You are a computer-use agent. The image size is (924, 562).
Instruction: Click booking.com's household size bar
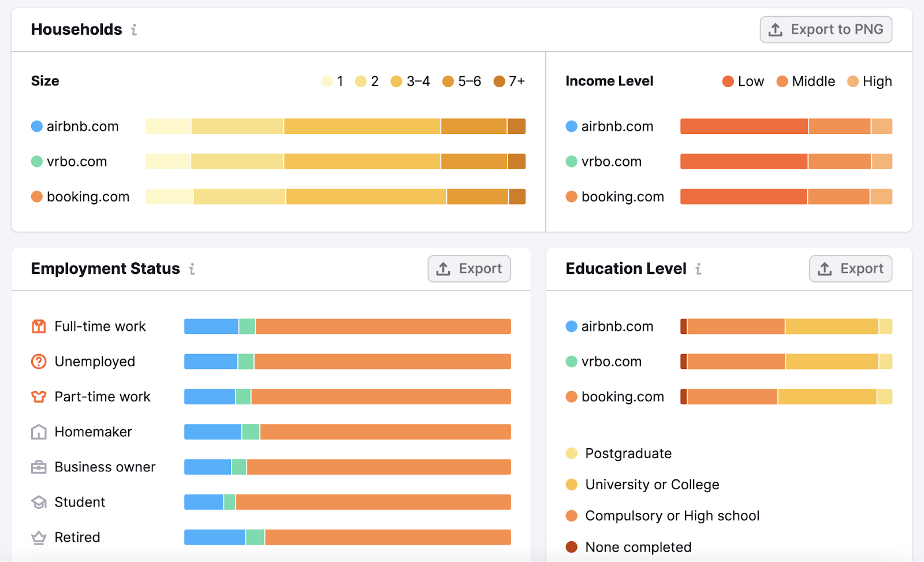click(335, 196)
